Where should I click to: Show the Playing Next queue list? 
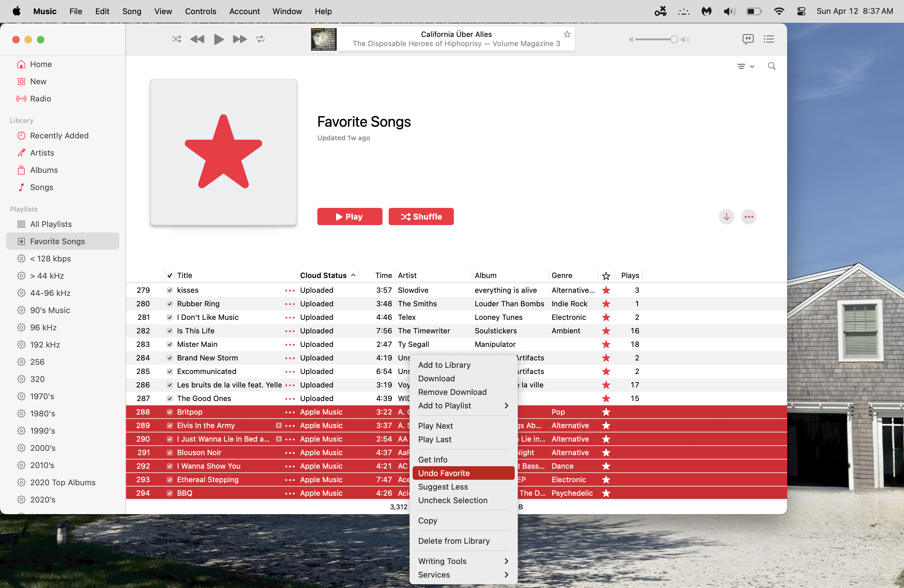point(769,39)
